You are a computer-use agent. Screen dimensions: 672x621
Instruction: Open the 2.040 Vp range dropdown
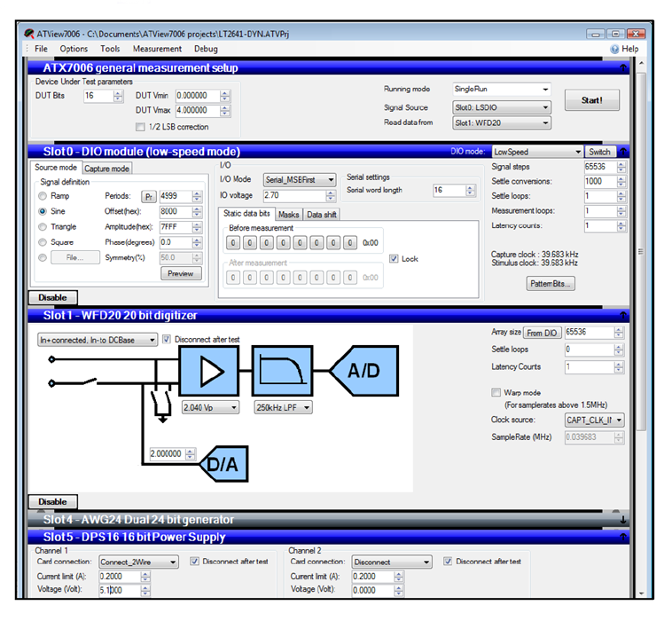[210, 407]
